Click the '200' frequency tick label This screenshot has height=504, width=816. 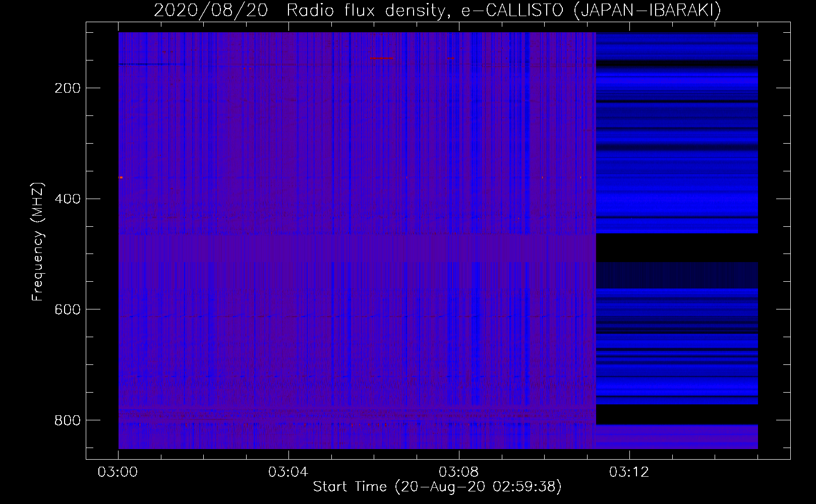(68, 88)
